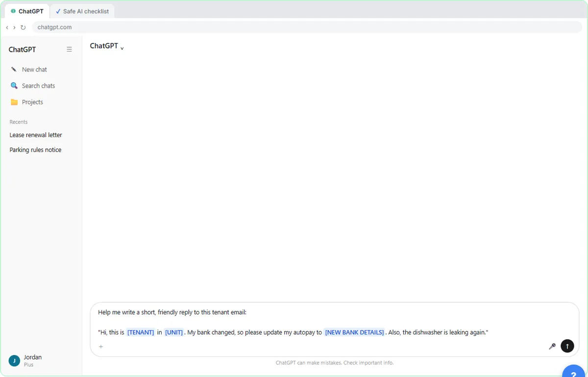Switch to Safe AI checklist tab

pos(82,11)
